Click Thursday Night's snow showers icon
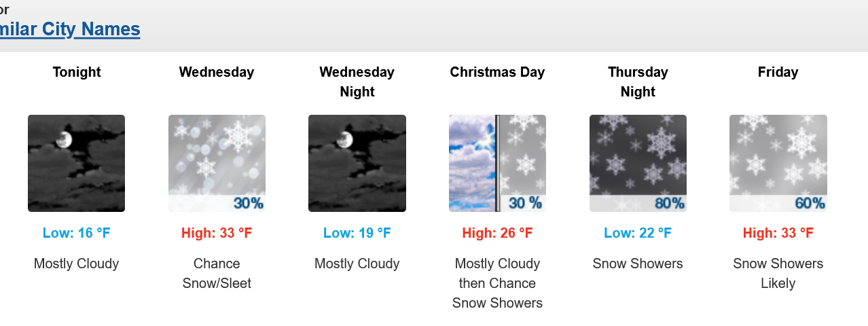The height and width of the screenshot is (326, 868). pyautogui.click(x=638, y=163)
